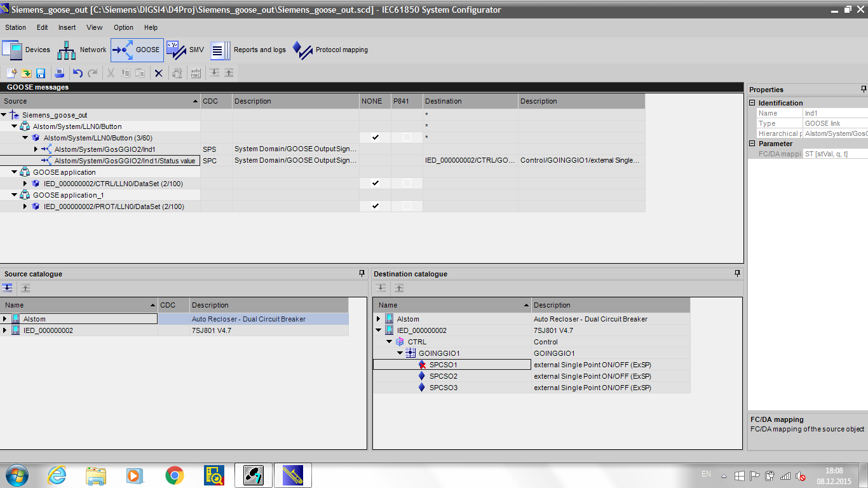The width and height of the screenshot is (868, 488).
Task: Open the Option menu
Action: click(123, 27)
